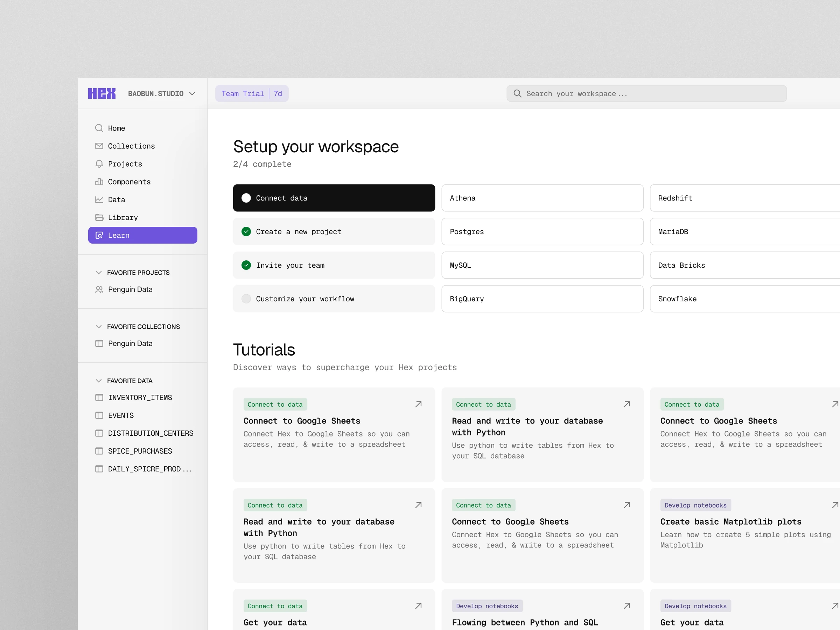
Task: Choose the MariaDB data connection
Action: pos(745,232)
